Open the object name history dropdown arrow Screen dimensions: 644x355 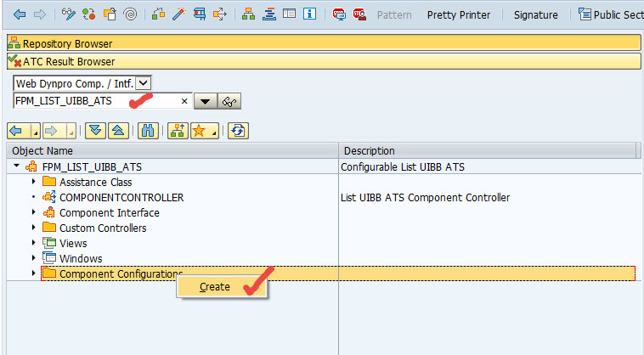(206, 101)
